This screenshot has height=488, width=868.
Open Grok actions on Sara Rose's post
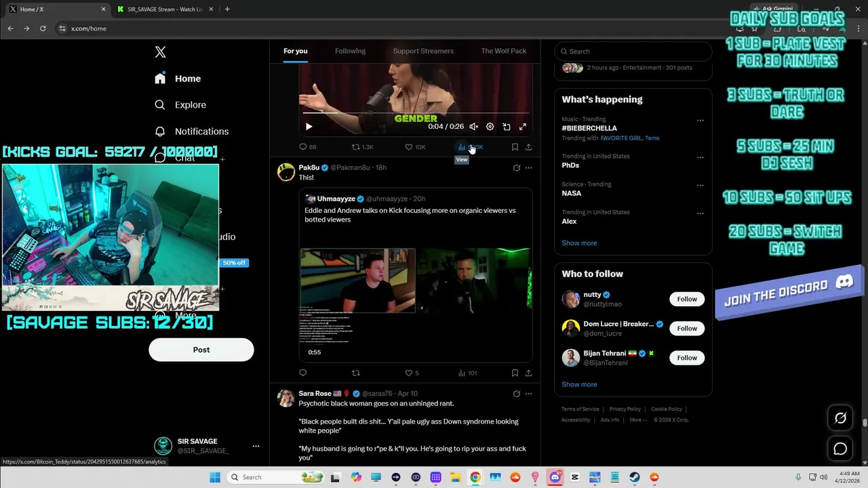tap(517, 394)
